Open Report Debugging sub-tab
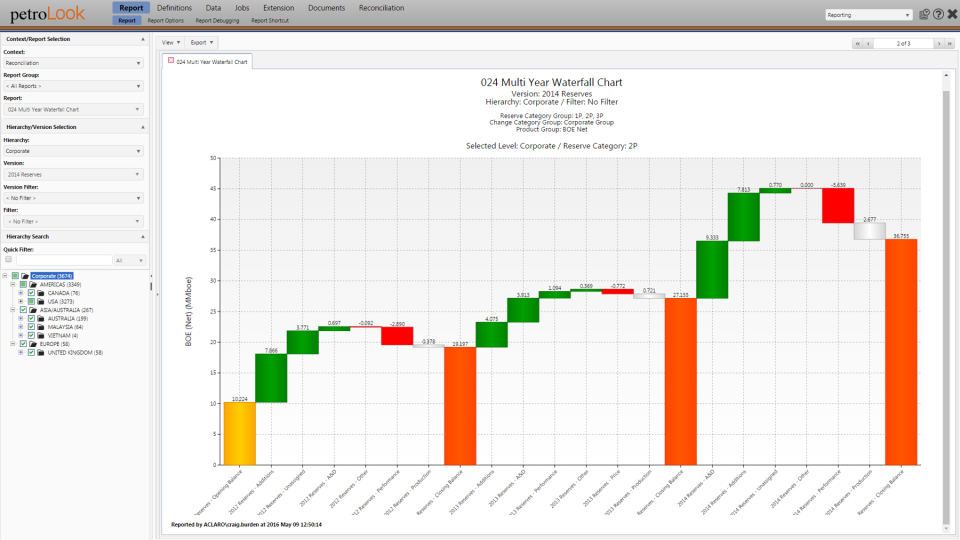This screenshot has height=540, width=960. coord(217,21)
